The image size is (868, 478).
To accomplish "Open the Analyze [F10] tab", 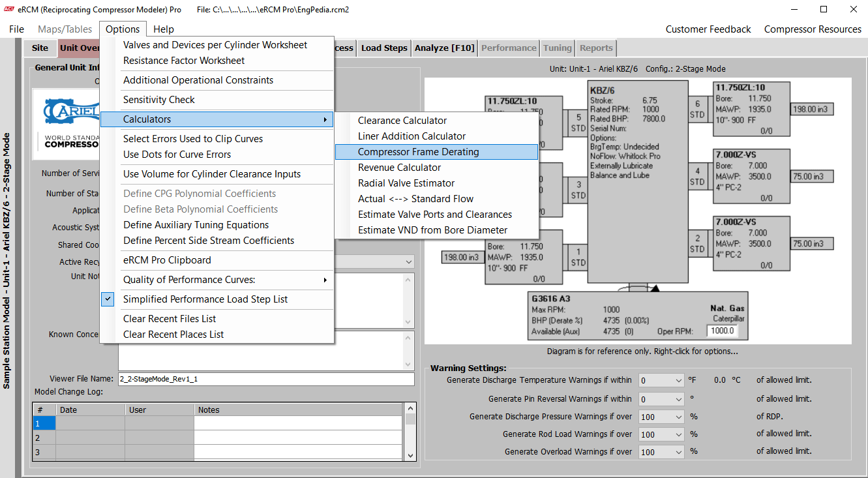I will click(445, 48).
